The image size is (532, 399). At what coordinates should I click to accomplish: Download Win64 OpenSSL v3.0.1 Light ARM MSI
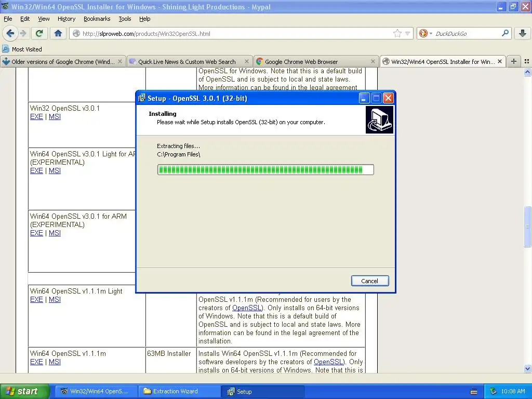(x=55, y=170)
